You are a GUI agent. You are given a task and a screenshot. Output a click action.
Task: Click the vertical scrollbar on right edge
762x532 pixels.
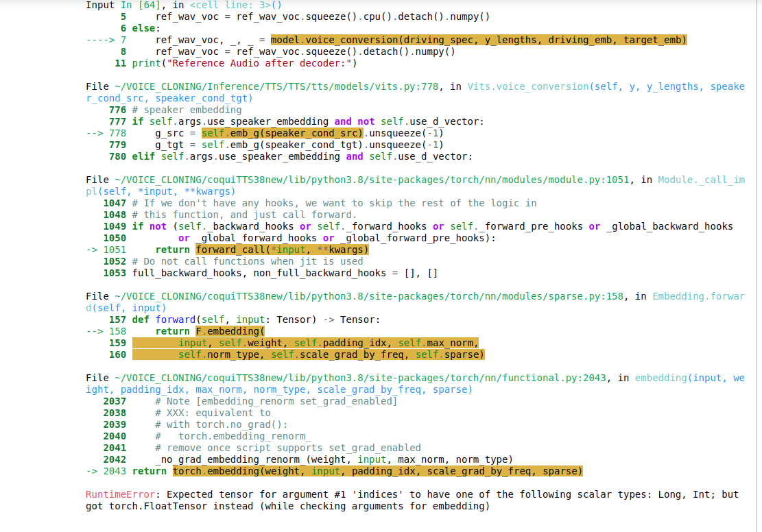[x=759, y=266]
